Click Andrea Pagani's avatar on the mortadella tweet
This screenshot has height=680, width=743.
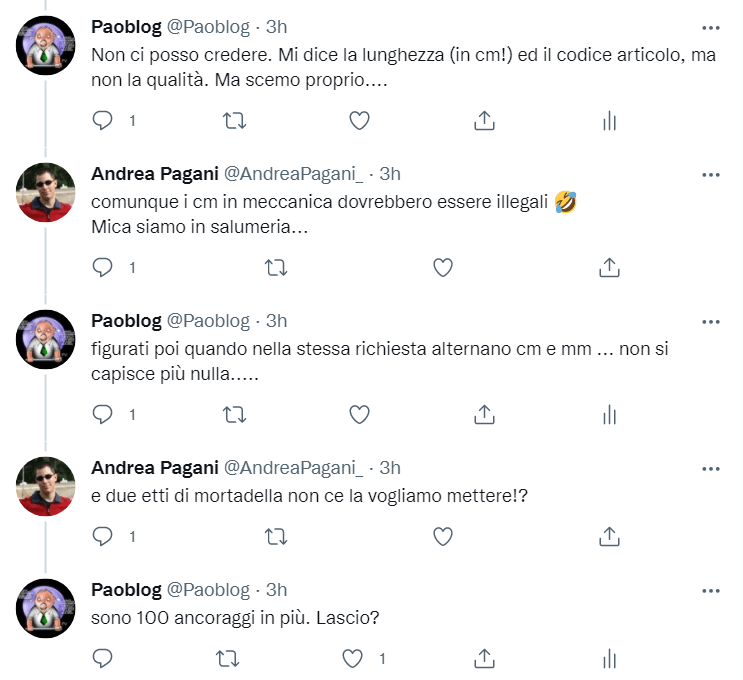pyautogui.click(x=47, y=486)
